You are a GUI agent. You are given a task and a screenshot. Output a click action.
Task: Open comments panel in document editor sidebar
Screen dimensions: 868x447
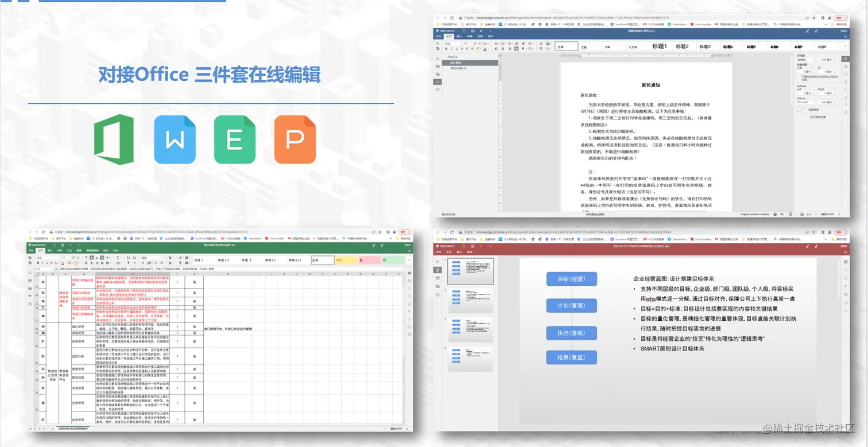[437, 67]
